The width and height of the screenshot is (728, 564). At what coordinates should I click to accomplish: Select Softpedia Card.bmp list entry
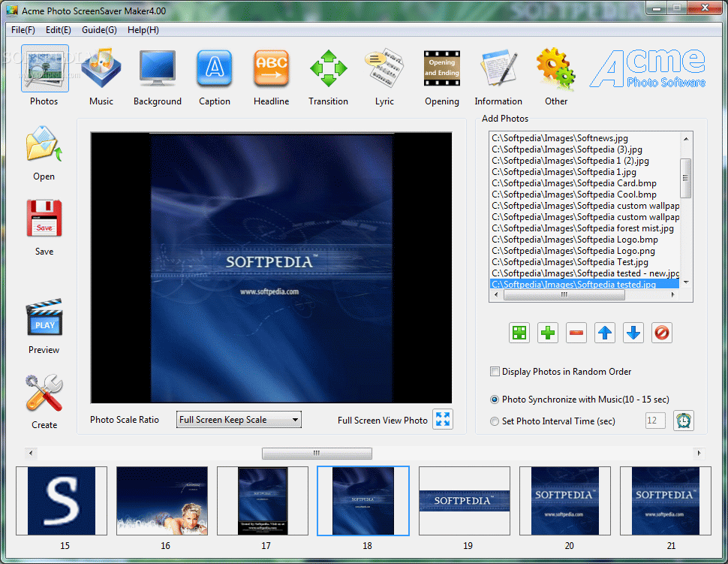coord(574,183)
